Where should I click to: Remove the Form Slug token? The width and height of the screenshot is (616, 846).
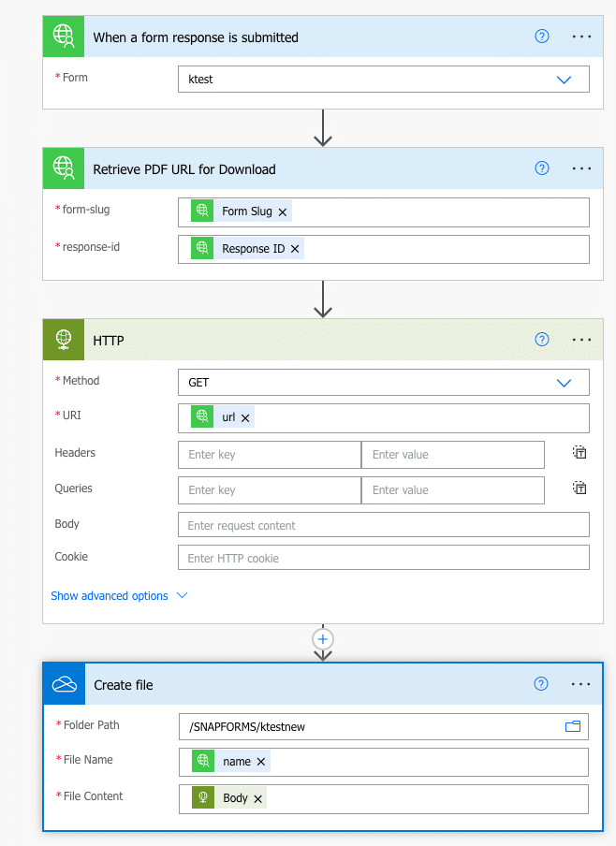283,212
